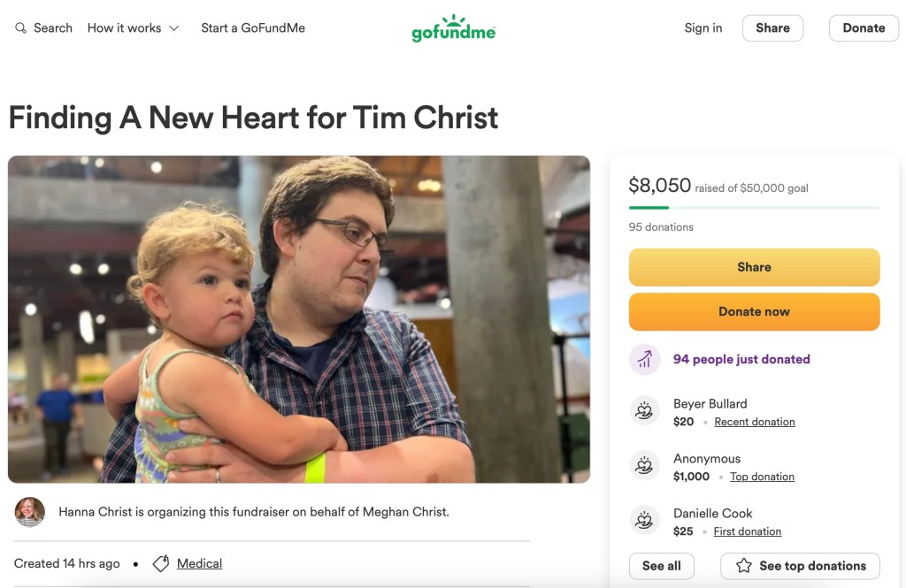
Task: Click the Top donation link
Action: [762, 477]
